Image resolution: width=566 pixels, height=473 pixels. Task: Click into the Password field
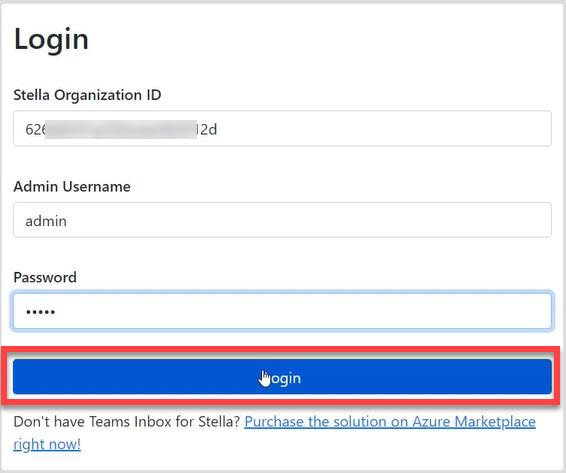[x=282, y=311]
